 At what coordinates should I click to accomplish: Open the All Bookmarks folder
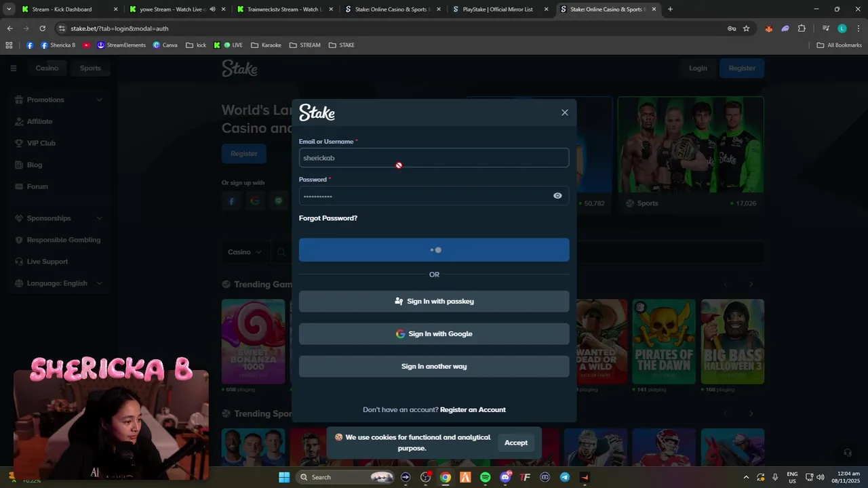click(x=839, y=45)
